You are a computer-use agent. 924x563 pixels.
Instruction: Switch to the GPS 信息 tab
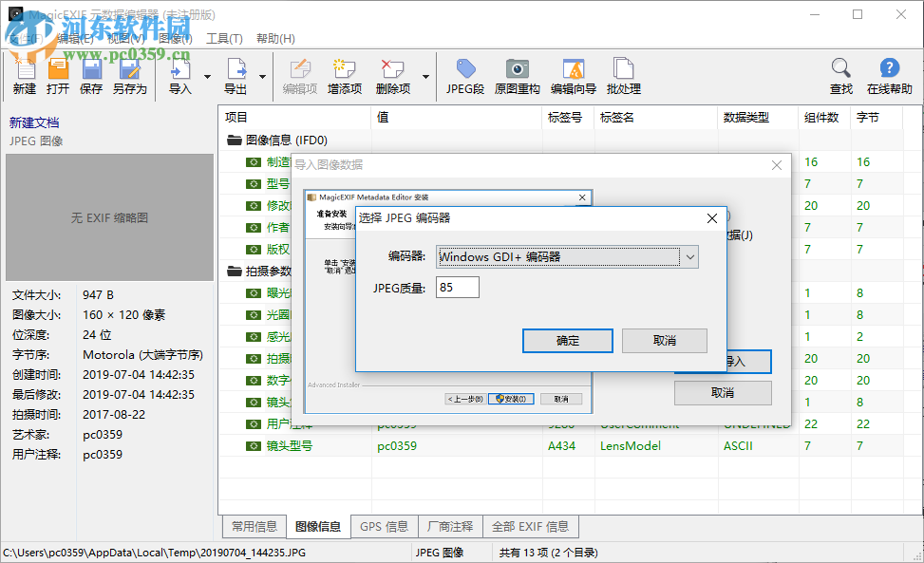pos(384,526)
